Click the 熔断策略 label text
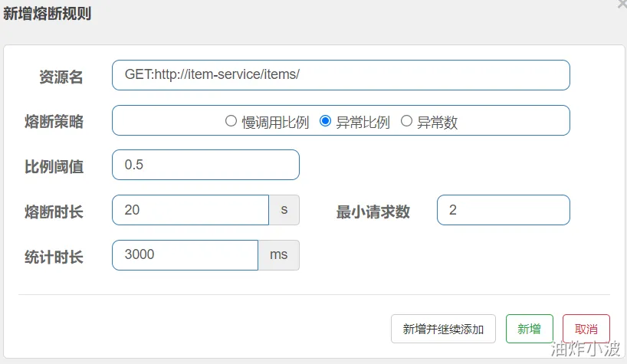This screenshot has height=364, width=627. click(x=54, y=121)
